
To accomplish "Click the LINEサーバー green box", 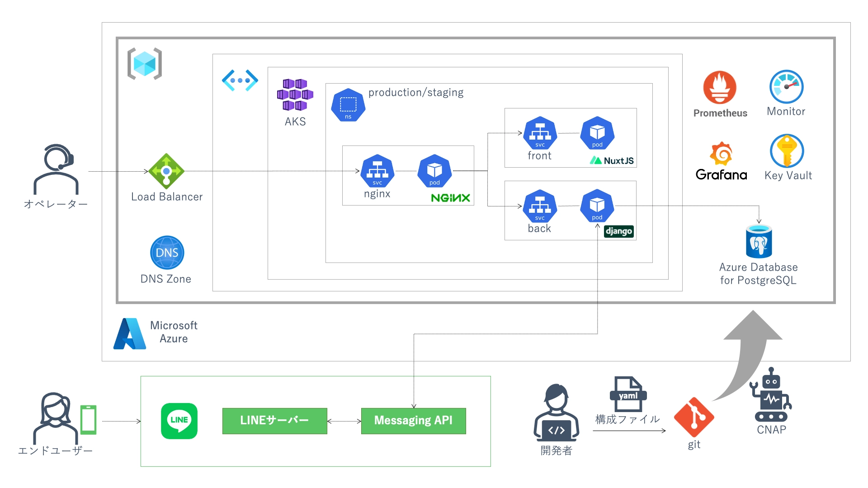I will pos(274,421).
